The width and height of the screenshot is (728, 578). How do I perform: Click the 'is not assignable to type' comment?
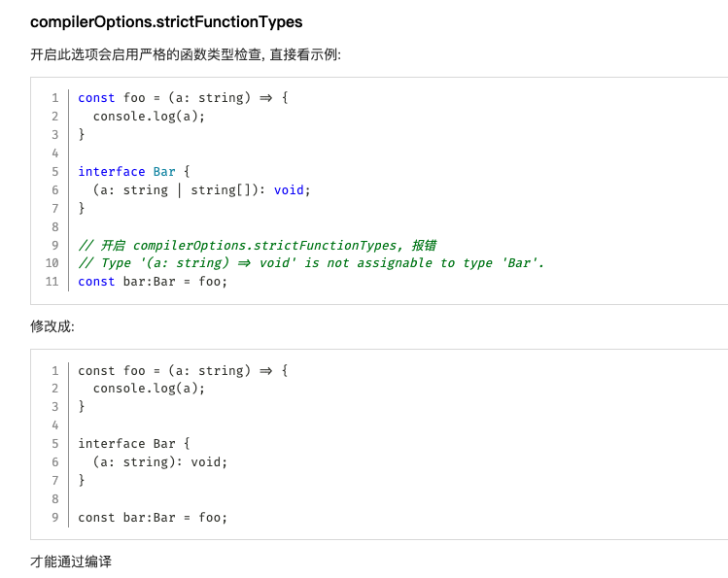[x=311, y=263]
